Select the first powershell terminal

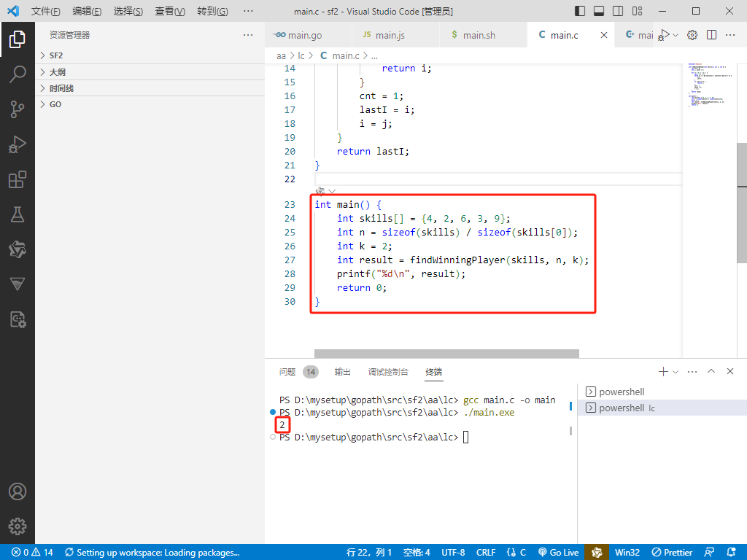662,392
